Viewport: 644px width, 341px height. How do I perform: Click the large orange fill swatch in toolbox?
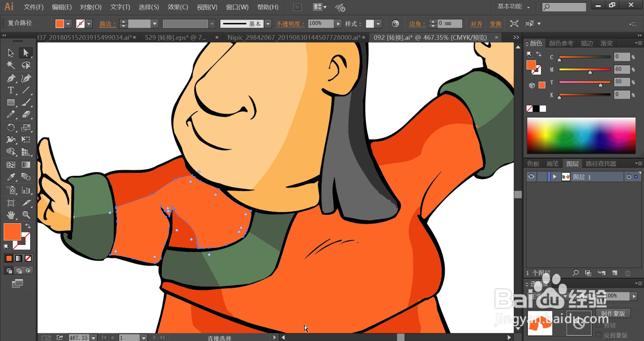12,232
